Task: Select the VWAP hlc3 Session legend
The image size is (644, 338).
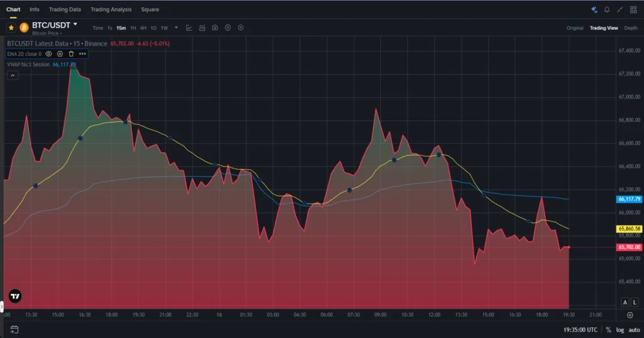Action: (x=28, y=65)
